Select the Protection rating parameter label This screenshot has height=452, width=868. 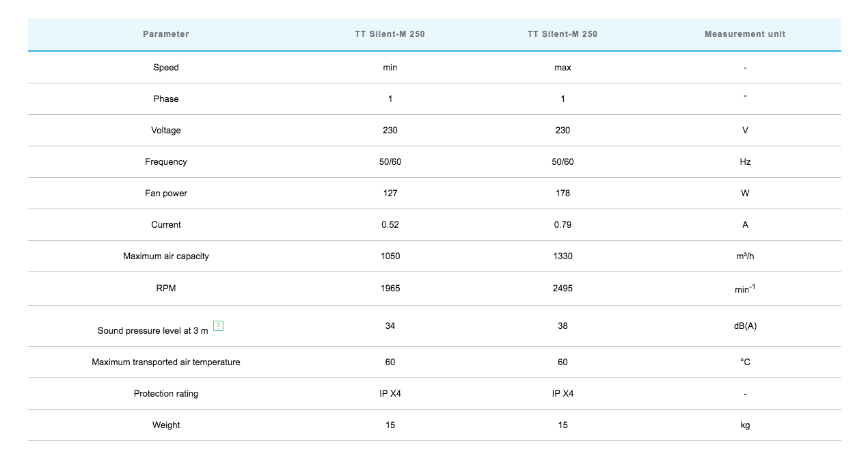tap(166, 394)
